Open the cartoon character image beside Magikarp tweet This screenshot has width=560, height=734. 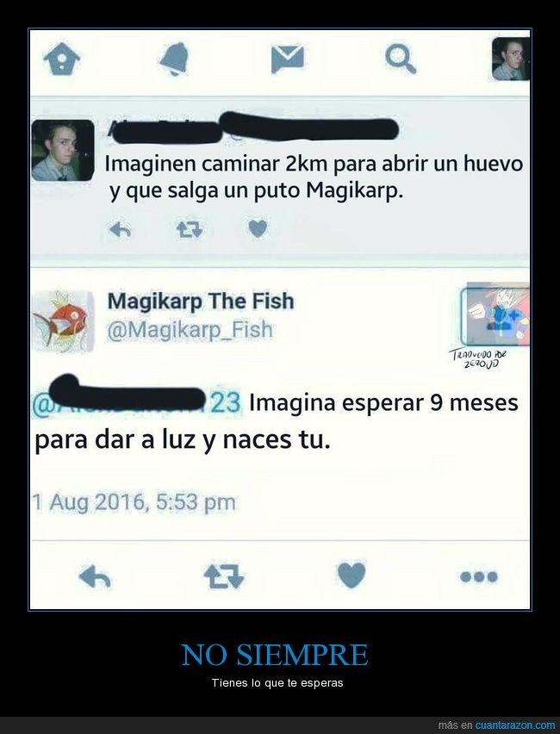click(x=495, y=314)
